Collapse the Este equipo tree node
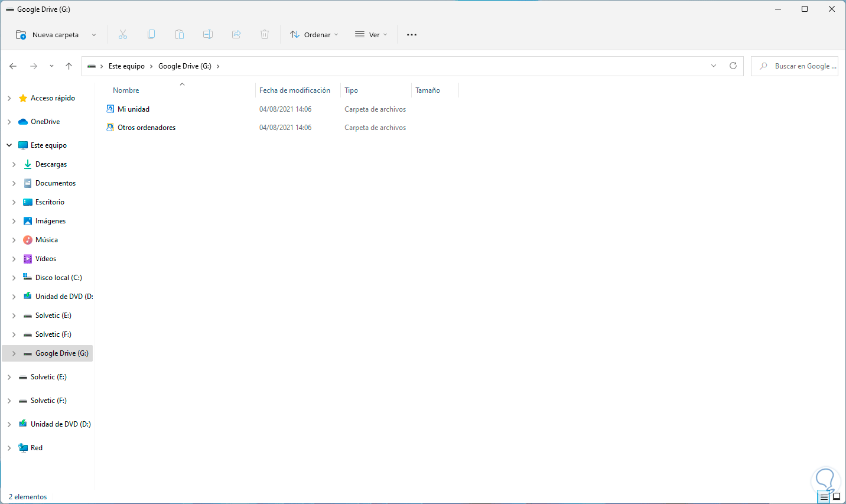Image resolution: width=846 pixels, height=504 pixels. pos(9,145)
